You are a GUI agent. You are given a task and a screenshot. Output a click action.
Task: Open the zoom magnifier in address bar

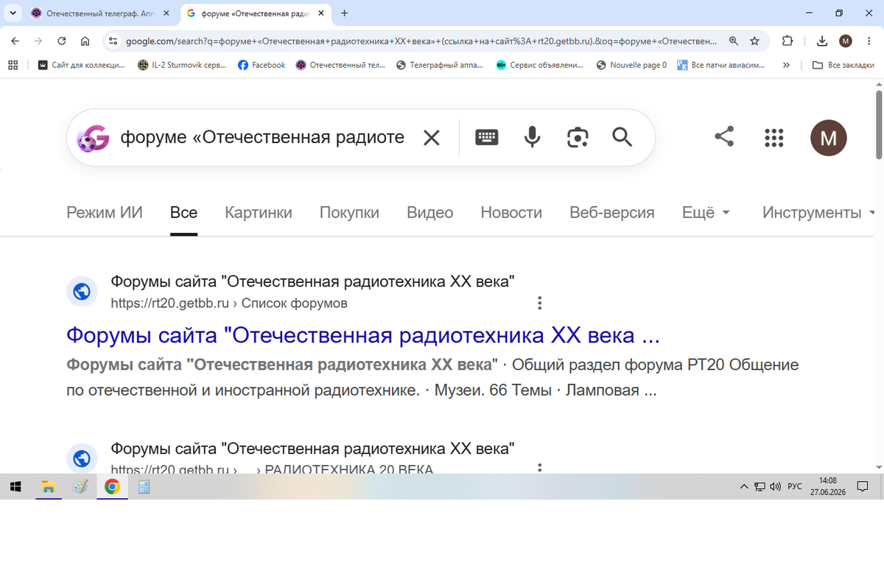[734, 41]
